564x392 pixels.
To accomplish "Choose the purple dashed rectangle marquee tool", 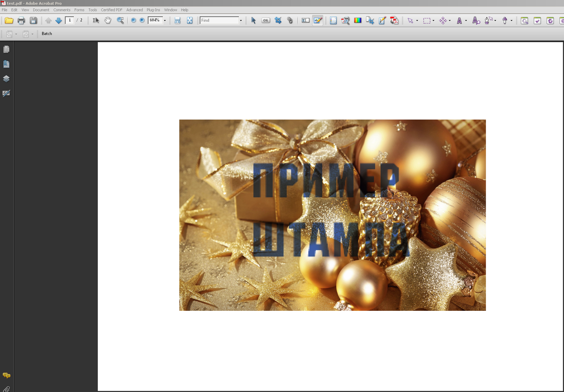I will click(426, 21).
